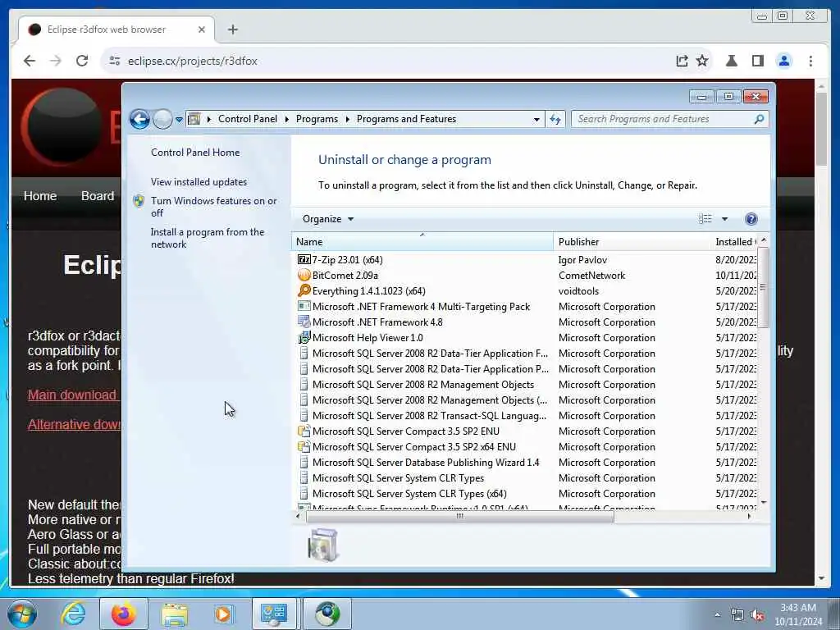The height and width of the screenshot is (630, 840).
Task: Open the browser flask experiments icon
Action: pos(731,61)
